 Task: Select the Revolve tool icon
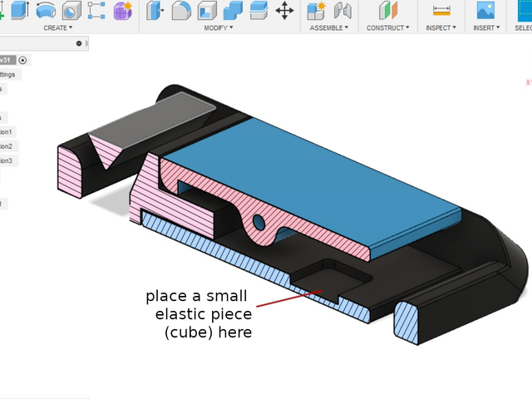pos(46,10)
